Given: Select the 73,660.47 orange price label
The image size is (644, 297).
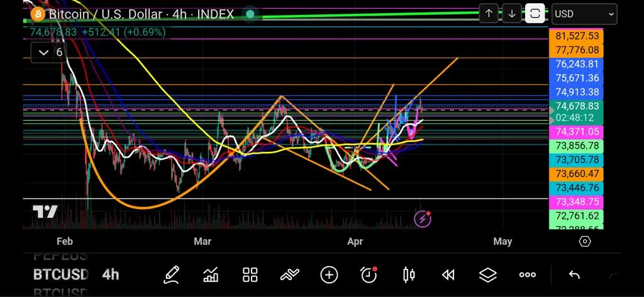Looking at the screenshot, I should tap(577, 174).
